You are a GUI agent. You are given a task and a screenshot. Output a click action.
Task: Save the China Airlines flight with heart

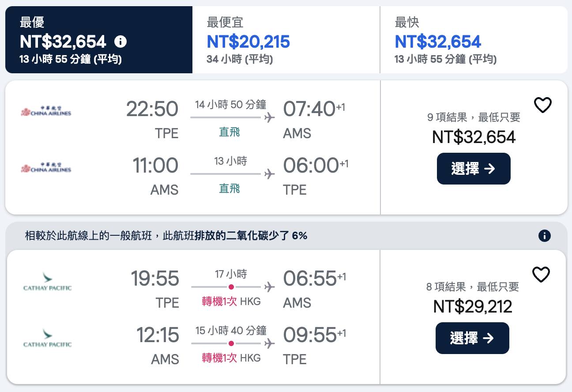click(x=542, y=105)
